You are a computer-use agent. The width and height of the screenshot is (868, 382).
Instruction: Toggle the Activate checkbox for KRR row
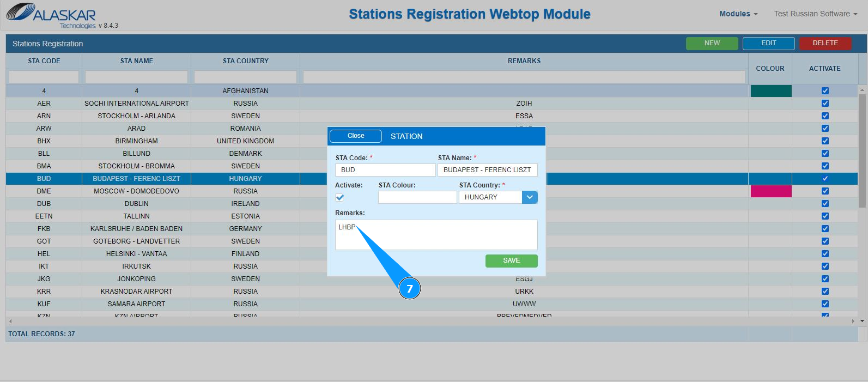825,292
